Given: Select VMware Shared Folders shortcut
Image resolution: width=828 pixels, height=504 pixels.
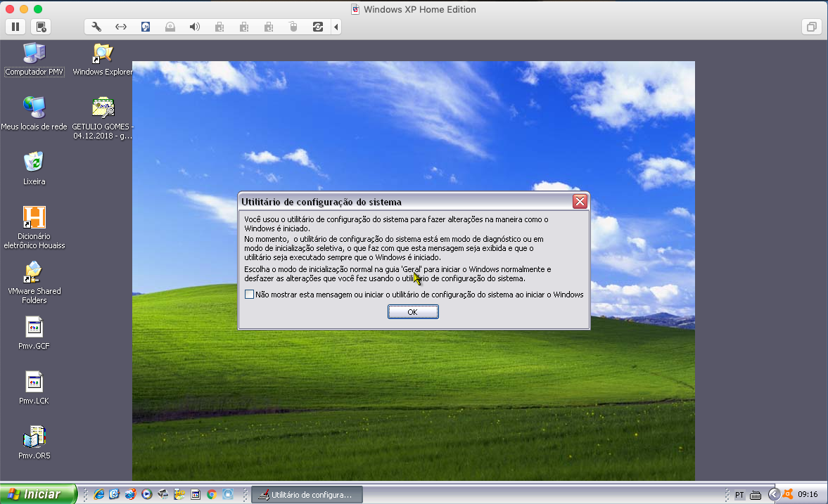Looking at the screenshot, I should click(34, 283).
